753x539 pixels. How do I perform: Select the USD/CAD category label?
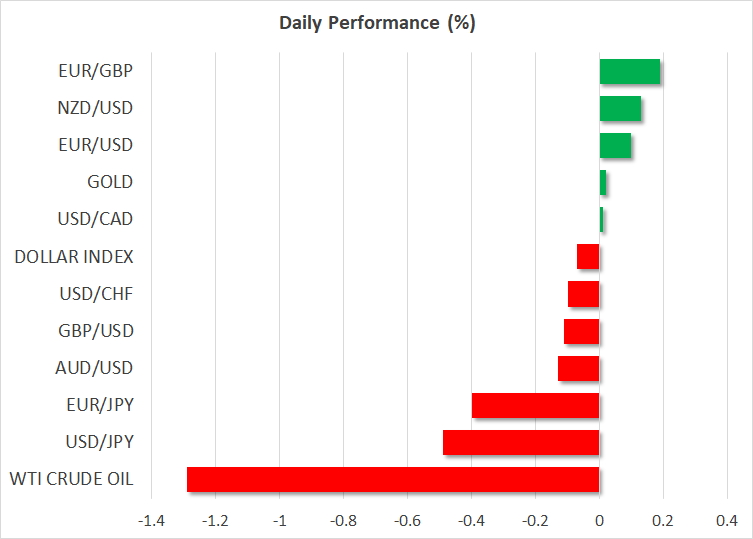click(x=96, y=219)
